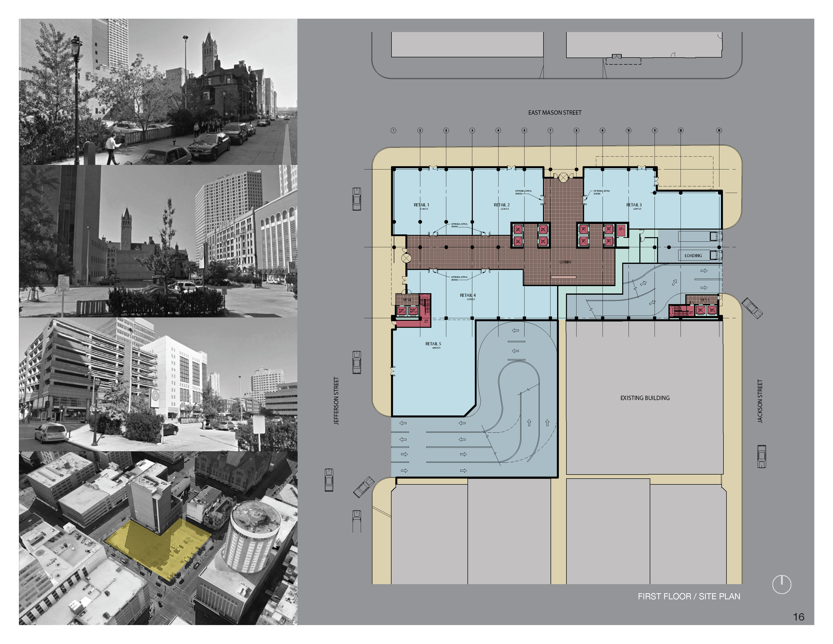Select the RETAIL 1 room label

pos(421,205)
